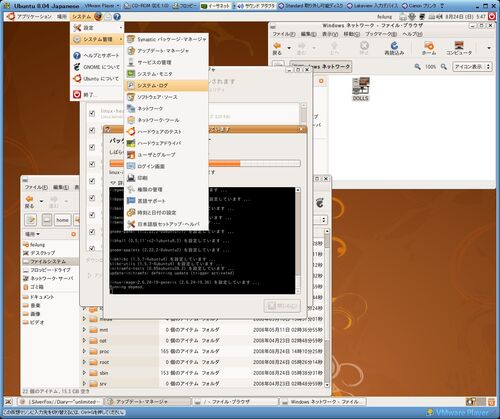Image resolution: width=500 pixels, height=419 pixels.
Task: Click the home path button
Action: pyautogui.click(x=62, y=220)
